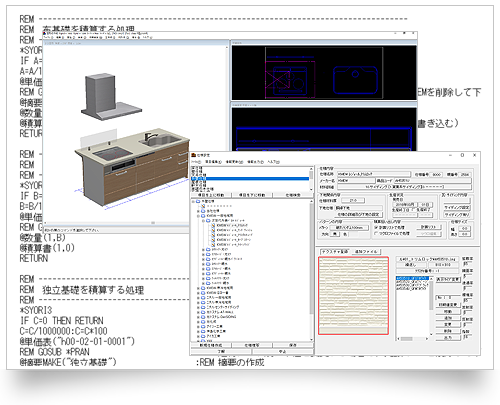Click the 変更 button beside the texture list

(x=448, y=324)
